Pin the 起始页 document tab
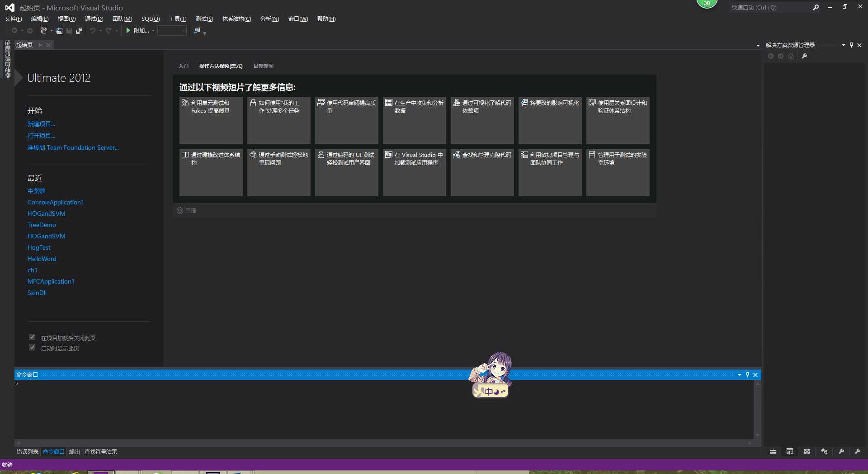 tap(40, 45)
